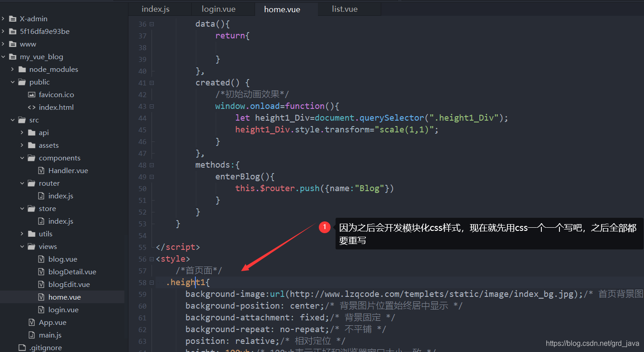This screenshot has height=352, width=644.
Task: Fold the .height1 rule at line 58
Action: pyautogui.click(x=152, y=283)
